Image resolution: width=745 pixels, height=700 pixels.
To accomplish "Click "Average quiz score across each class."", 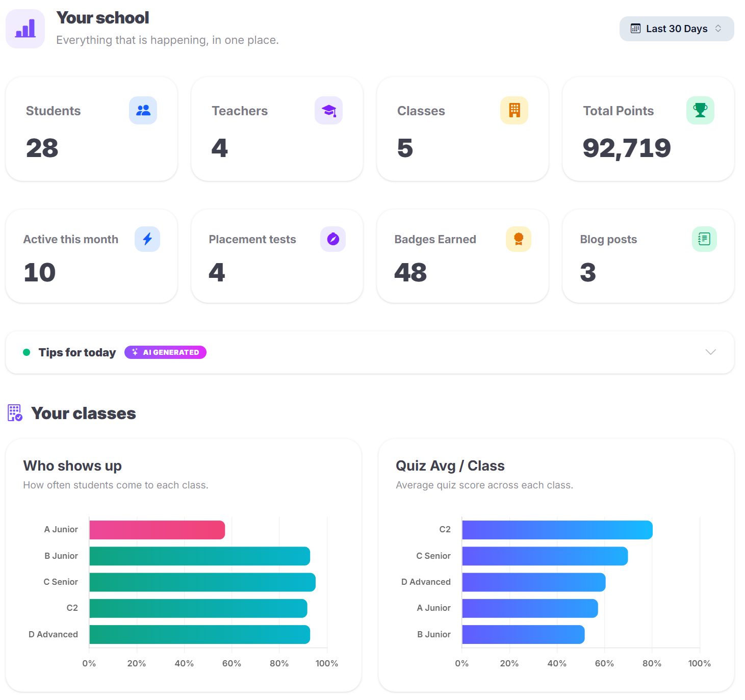I will tap(484, 485).
